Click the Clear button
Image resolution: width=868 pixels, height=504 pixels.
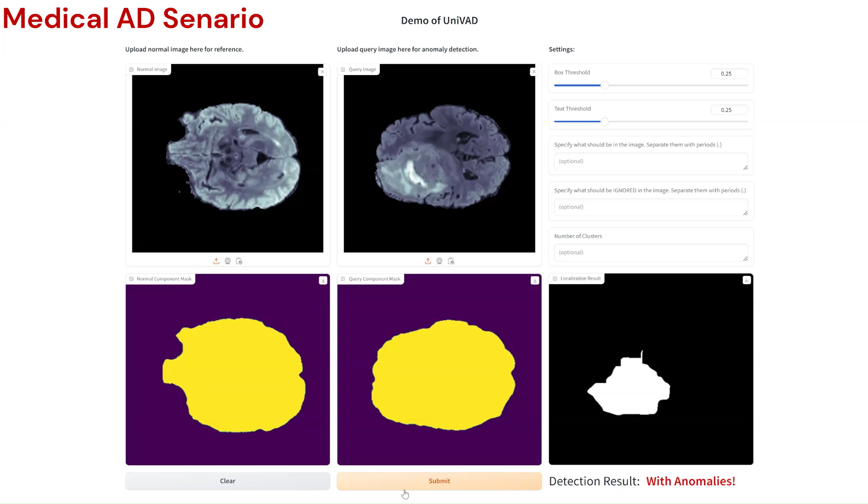tap(228, 481)
